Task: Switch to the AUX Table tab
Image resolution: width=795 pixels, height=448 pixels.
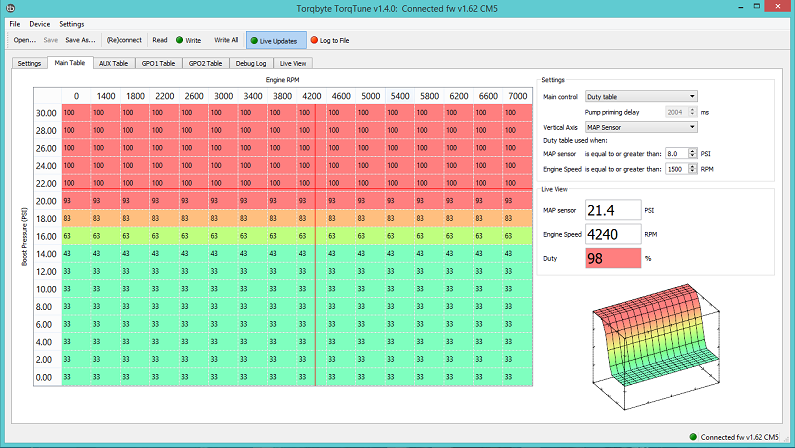Action: pyautogui.click(x=114, y=63)
